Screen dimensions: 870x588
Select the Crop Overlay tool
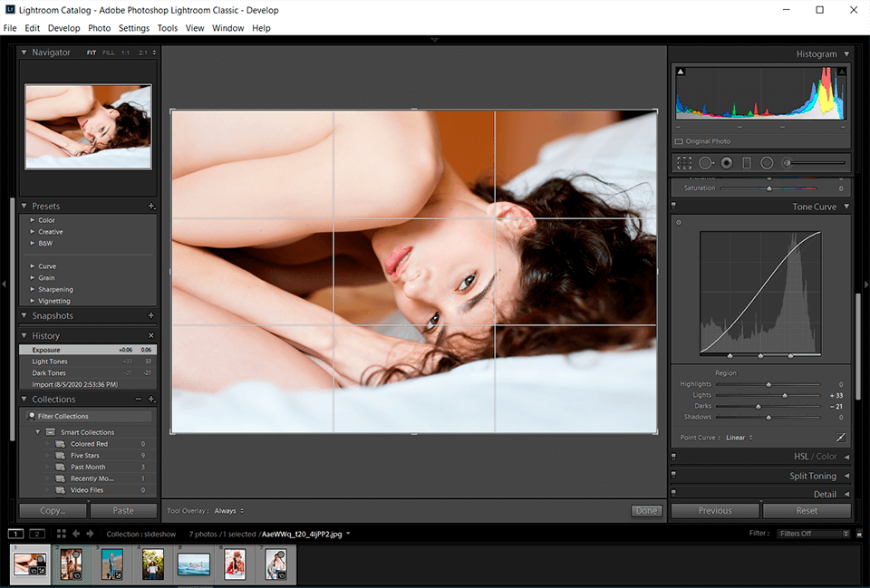(x=685, y=163)
